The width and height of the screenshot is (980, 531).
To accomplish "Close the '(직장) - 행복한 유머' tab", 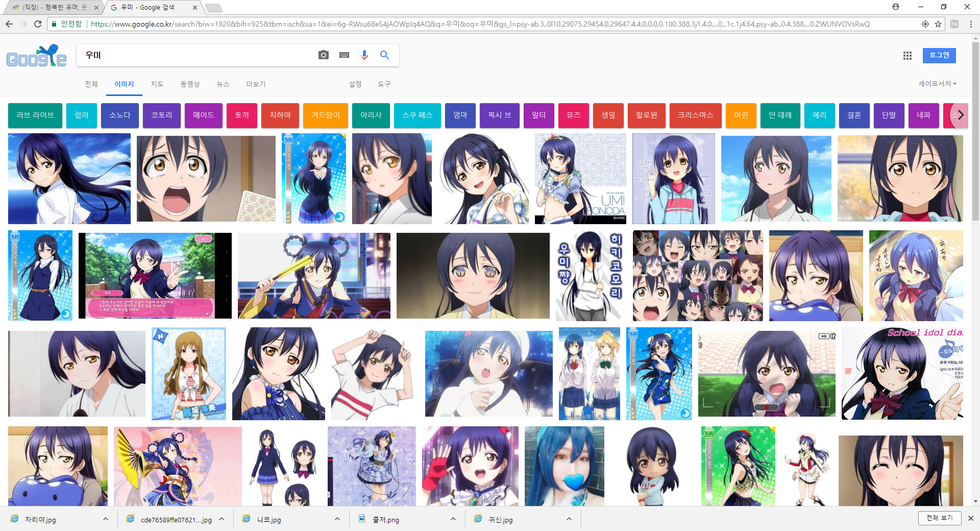I will coord(96,8).
